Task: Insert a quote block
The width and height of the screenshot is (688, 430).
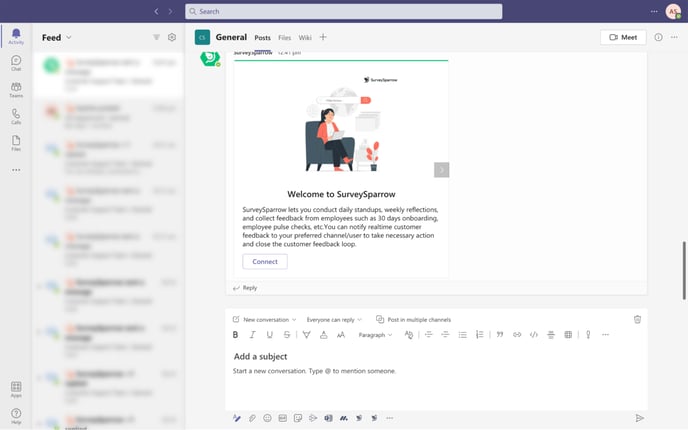Action: tap(500, 335)
